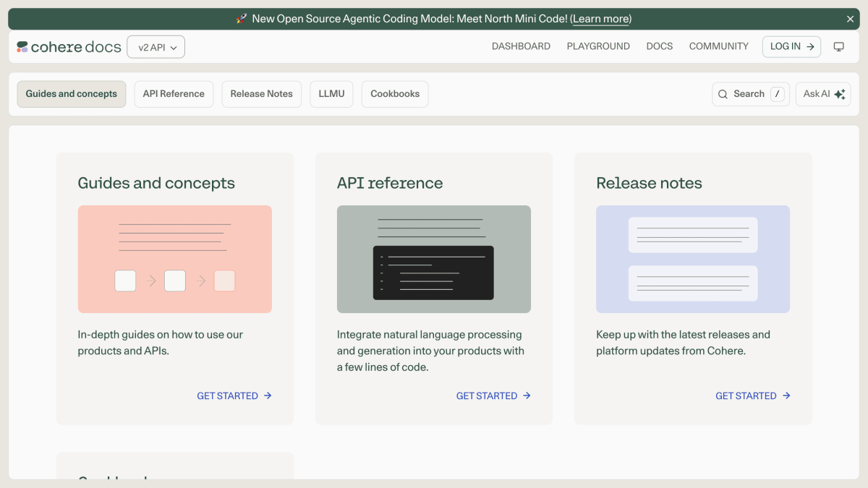The image size is (868, 488).
Task: Open the Cookbooks tab
Action: coord(395,94)
